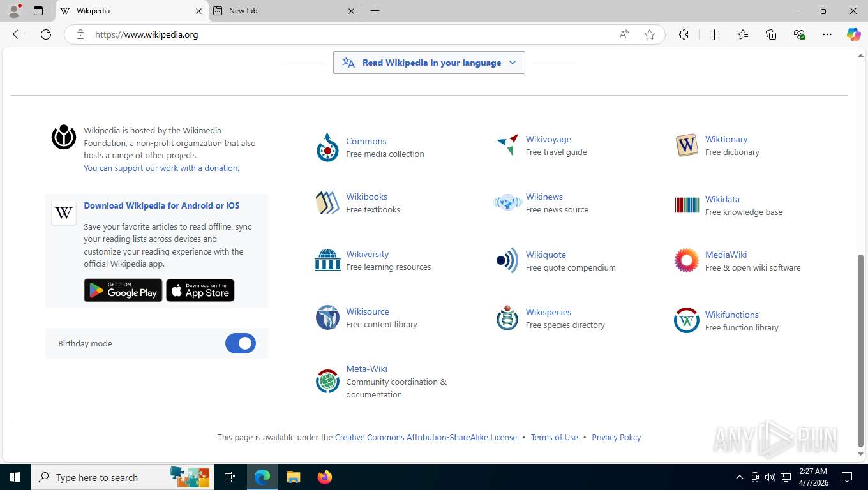Open notification center icon
The height and width of the screenshot is (490, 868).
click(x=847, y=477)
